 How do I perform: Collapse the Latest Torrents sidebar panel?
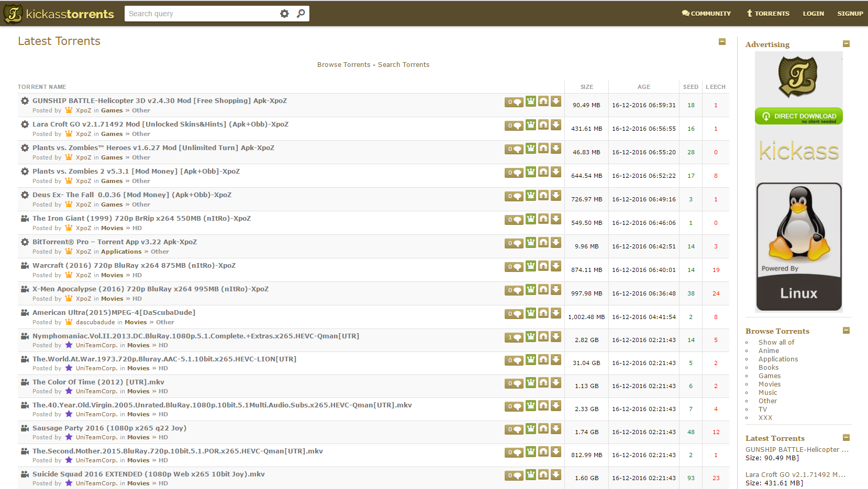pyautogui.click(x=845, y=437)
